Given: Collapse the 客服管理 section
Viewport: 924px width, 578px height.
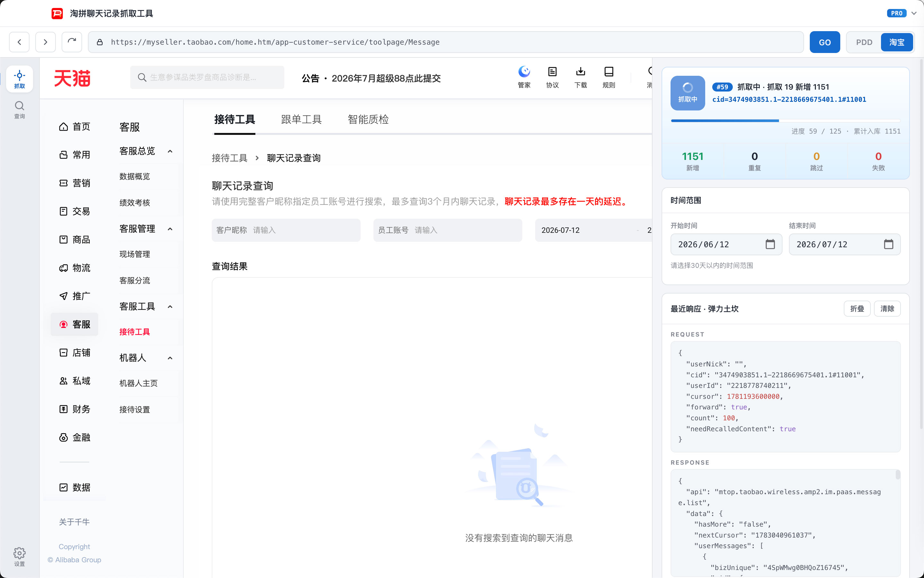Looking at the screenshot, I should [x=170, y=229].
